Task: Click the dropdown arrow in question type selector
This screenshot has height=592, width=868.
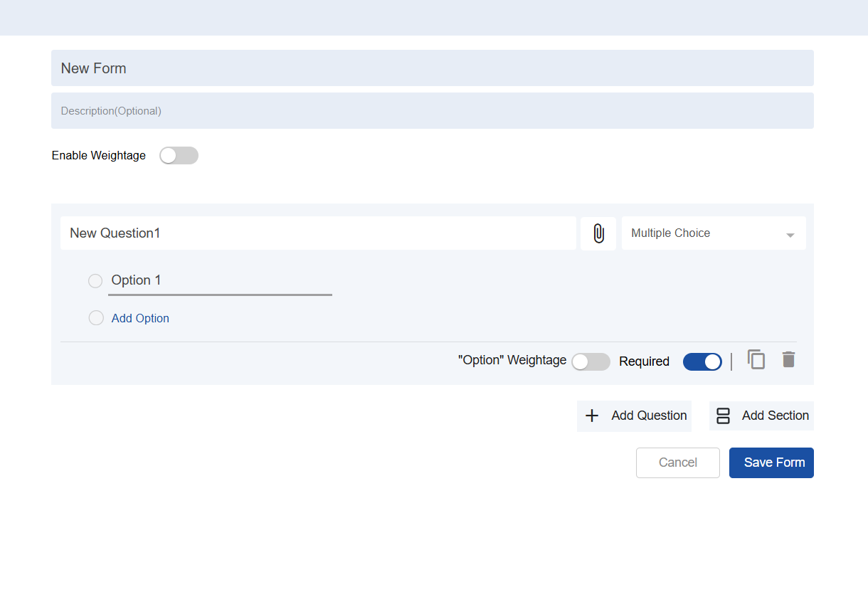Action: point(790,235)
